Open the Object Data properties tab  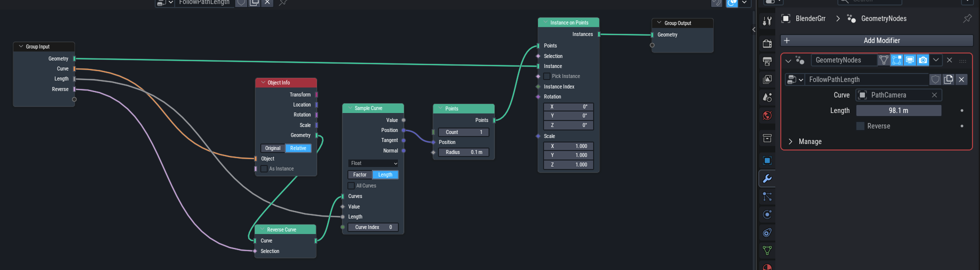(767, 250)
